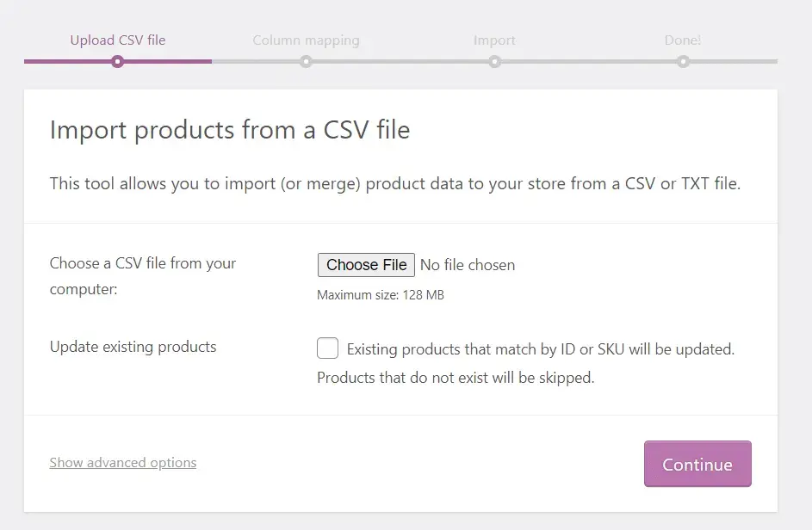The height and width of the screenshot is (530, 812).
Task: Select the highlighted Upload CSV file step circle
Action: click(x=117, y=61)
